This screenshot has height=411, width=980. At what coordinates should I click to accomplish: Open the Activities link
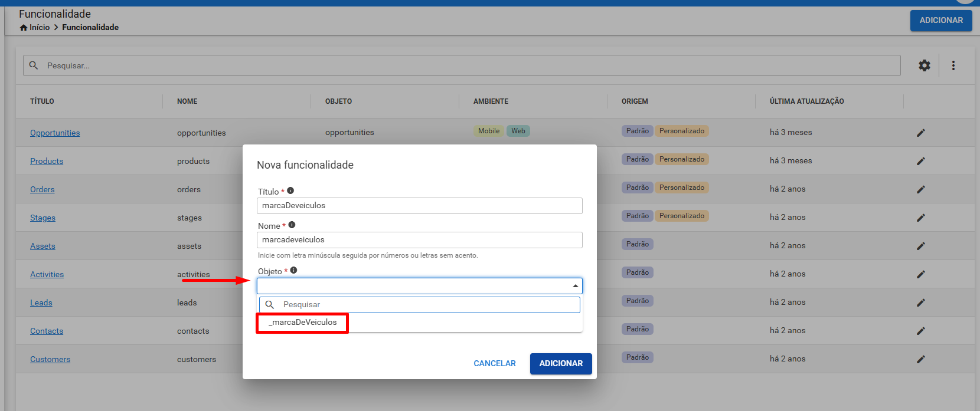click(x=47, y=274)
